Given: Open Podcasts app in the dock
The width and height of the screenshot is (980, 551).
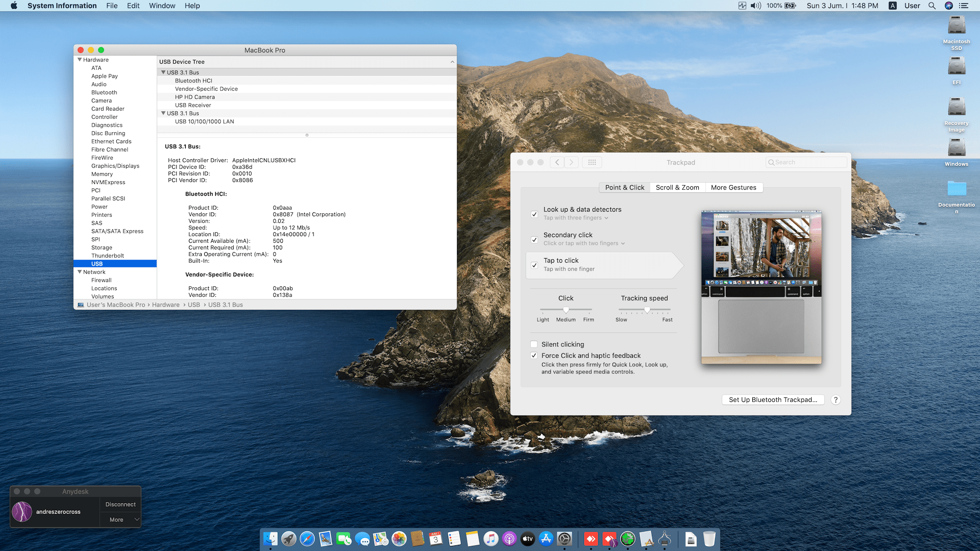Looking at the screenshot, I should coord(509,539).
